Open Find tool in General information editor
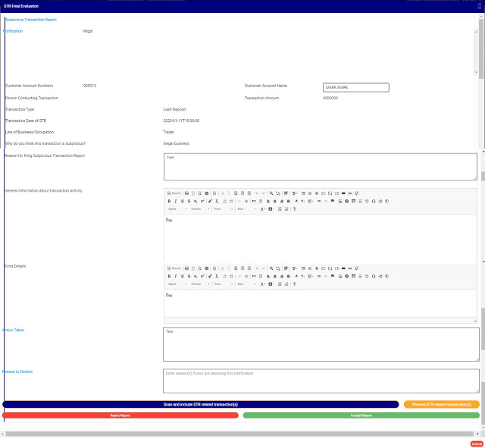 click(271, 193)
